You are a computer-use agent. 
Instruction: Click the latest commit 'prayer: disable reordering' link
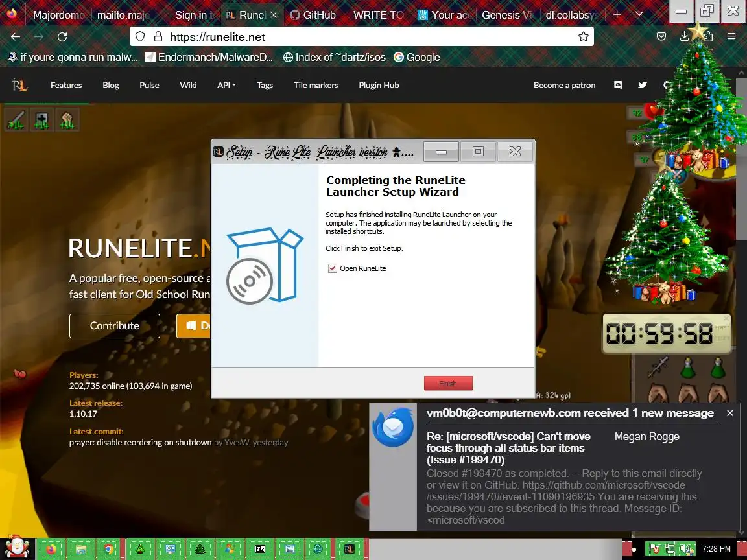click(x=140, y=443)
